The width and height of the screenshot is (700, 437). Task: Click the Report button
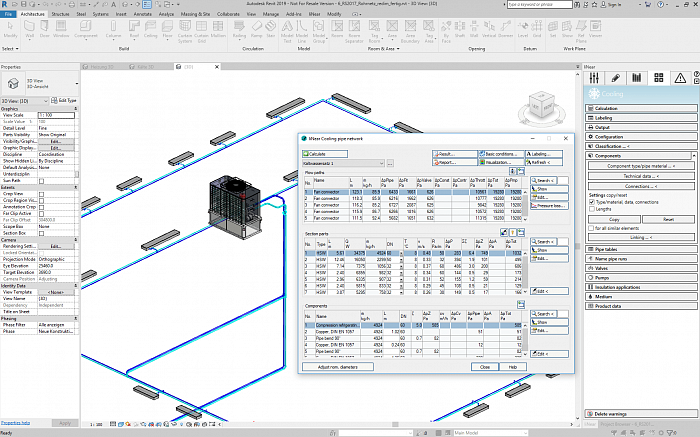click(454, 162)
